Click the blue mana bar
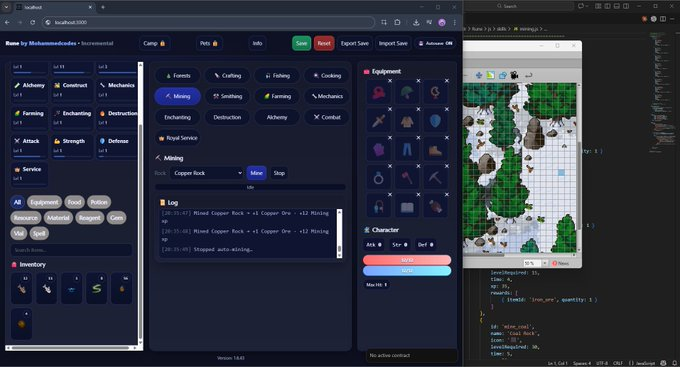Screen dimensions: 680x367 407,271
